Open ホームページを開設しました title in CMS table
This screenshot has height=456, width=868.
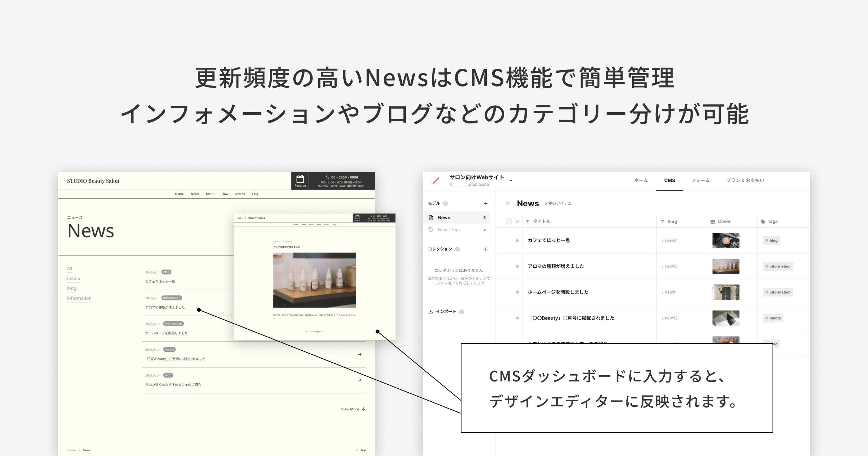(x=558, y=292)
